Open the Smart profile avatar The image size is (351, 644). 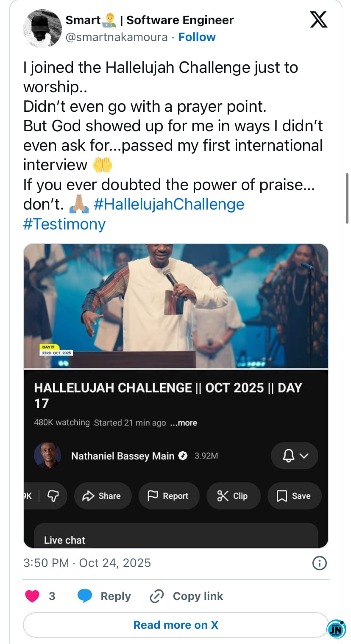pyautogui.click(x=42, y=28)
